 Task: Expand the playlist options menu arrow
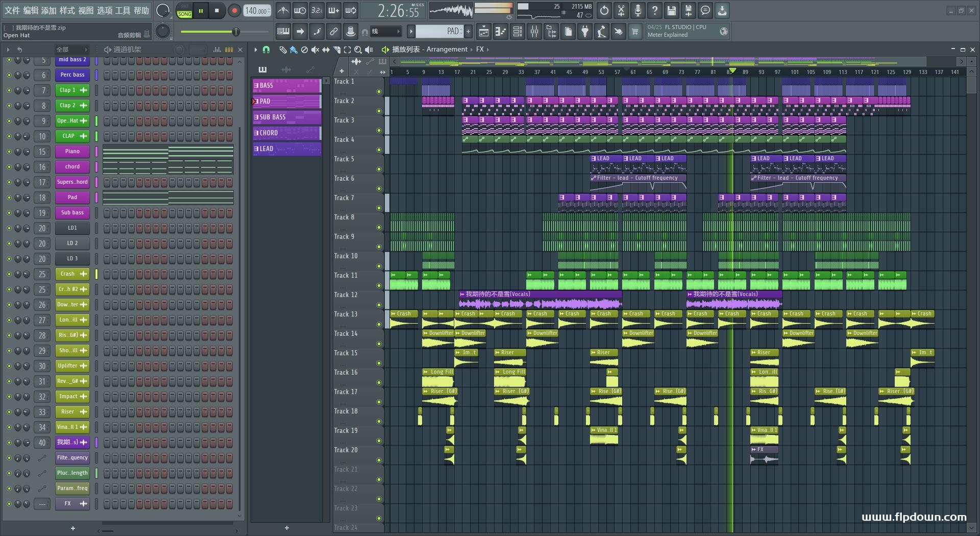click(x=256, y=50)
